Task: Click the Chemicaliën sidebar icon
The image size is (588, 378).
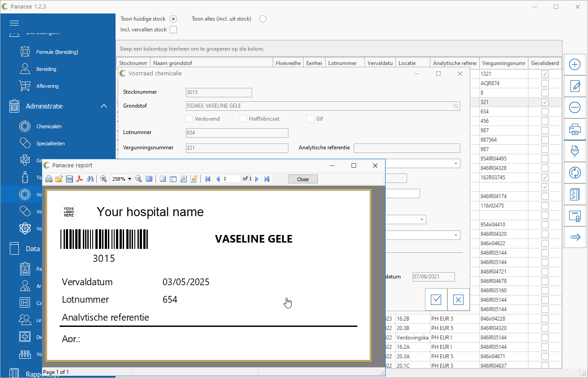Action: [x=25, y=126]
